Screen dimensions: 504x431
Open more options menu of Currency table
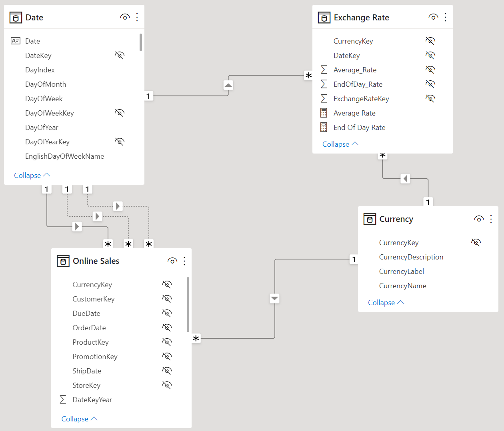click(491, 219)
